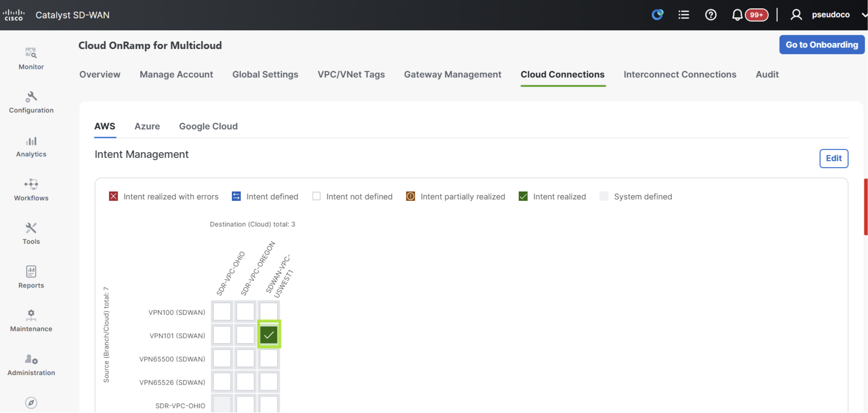Select VPN100 to SDWAN-VPC-USWEST1 cell
Screen dimensions: 868x413
point(269,311)
